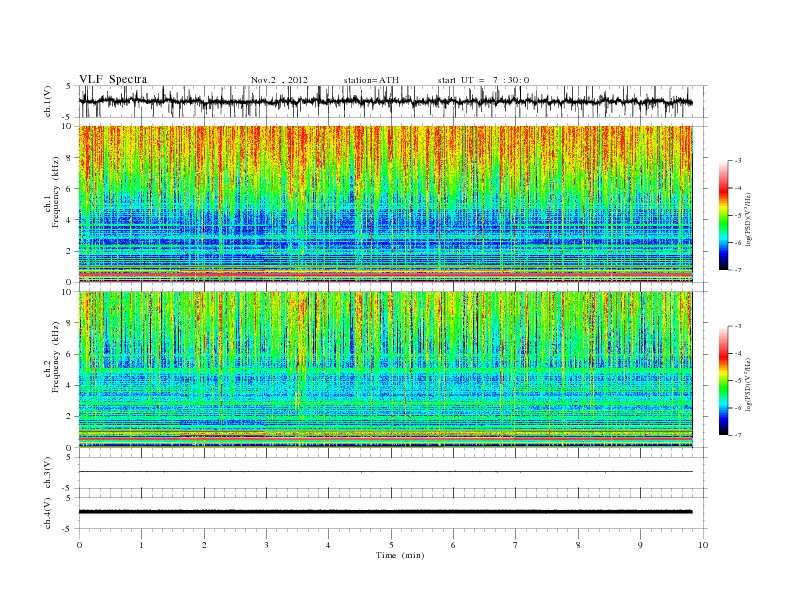This screenshot has height=612, width=792.
Task: Click the '0' time axis tick label
Action: click(79, 545)
